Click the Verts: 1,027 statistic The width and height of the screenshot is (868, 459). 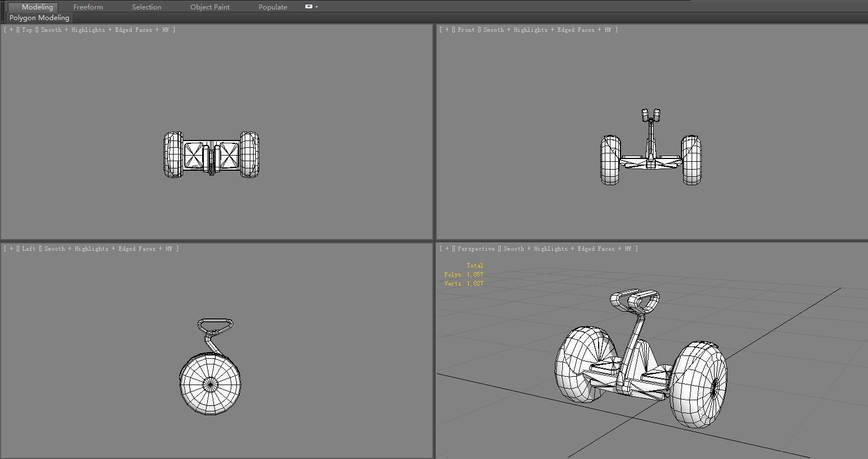(464, 284)
